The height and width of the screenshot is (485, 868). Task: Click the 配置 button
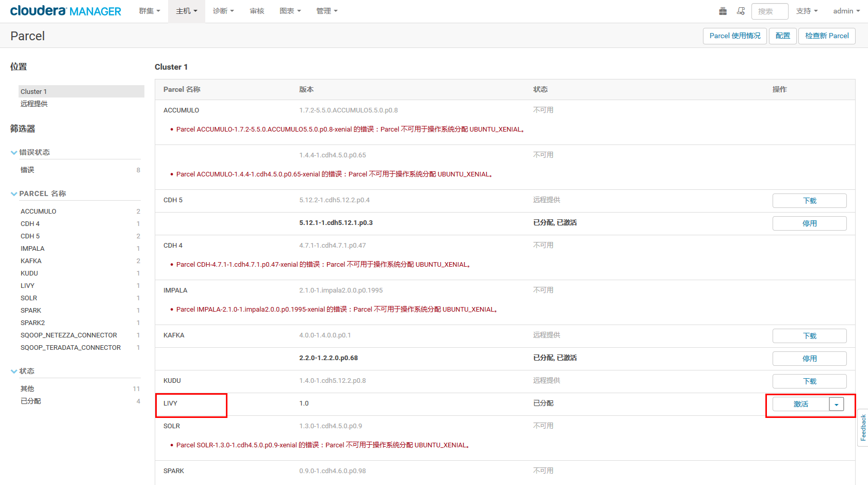(x=782, y=36)
